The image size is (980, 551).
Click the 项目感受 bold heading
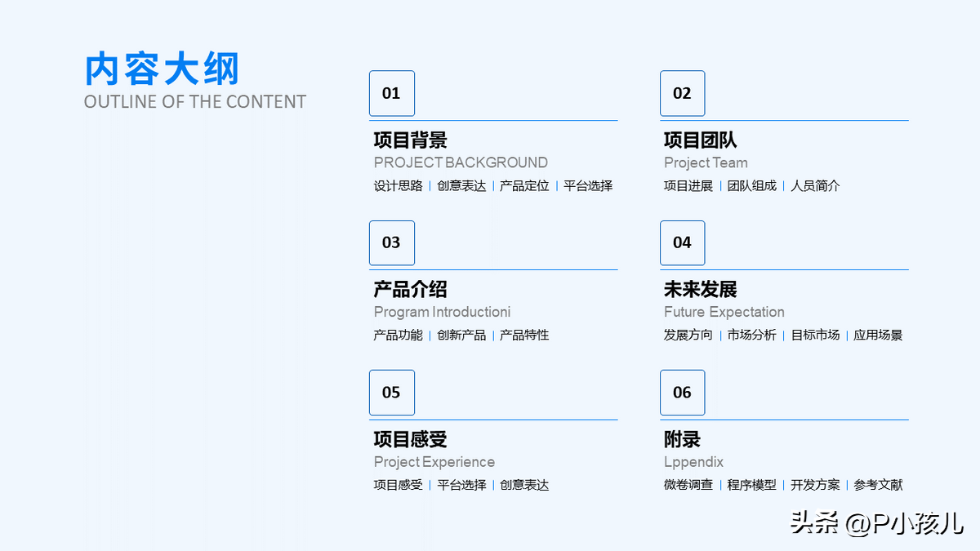pyautogui.click(x=411, y=439)
